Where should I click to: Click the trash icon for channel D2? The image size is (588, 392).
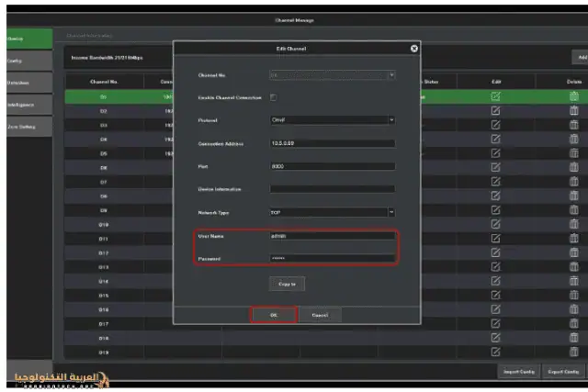coord(573,110)
